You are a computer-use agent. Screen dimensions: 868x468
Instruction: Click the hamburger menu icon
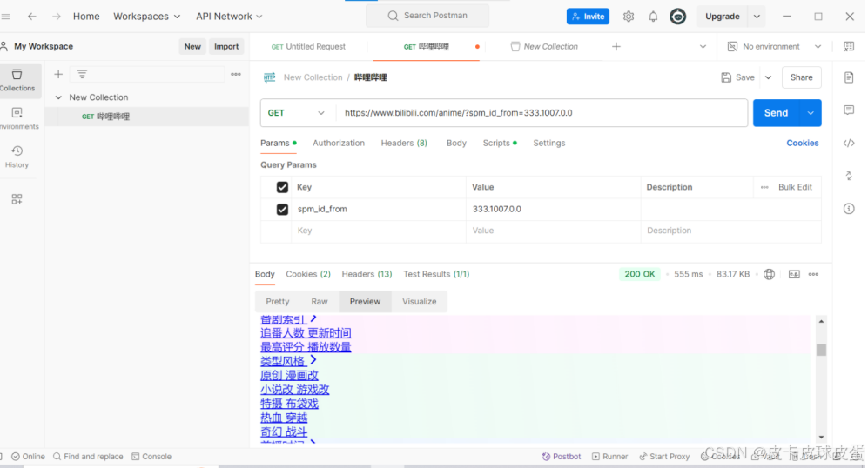click(x=5, y=17)
